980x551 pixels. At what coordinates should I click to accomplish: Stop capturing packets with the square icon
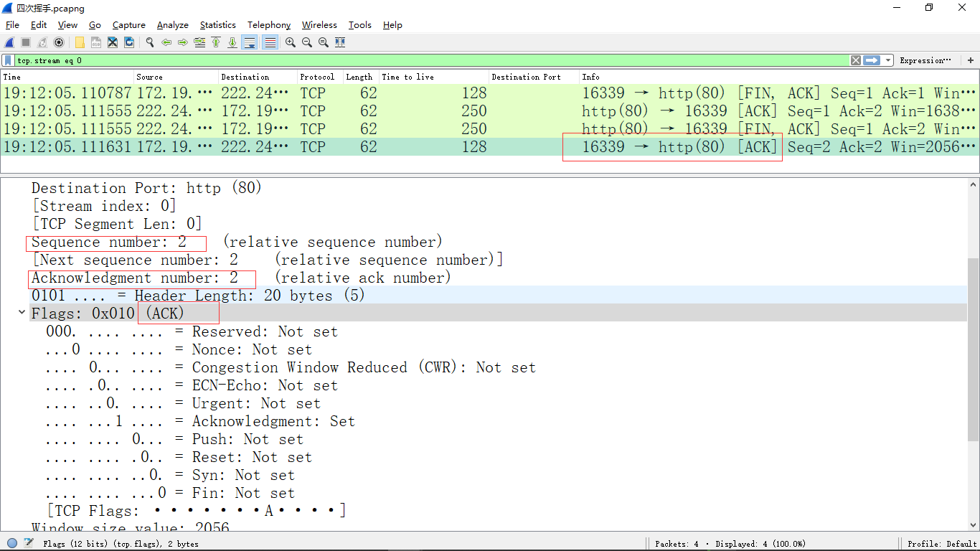coord(26,42)
